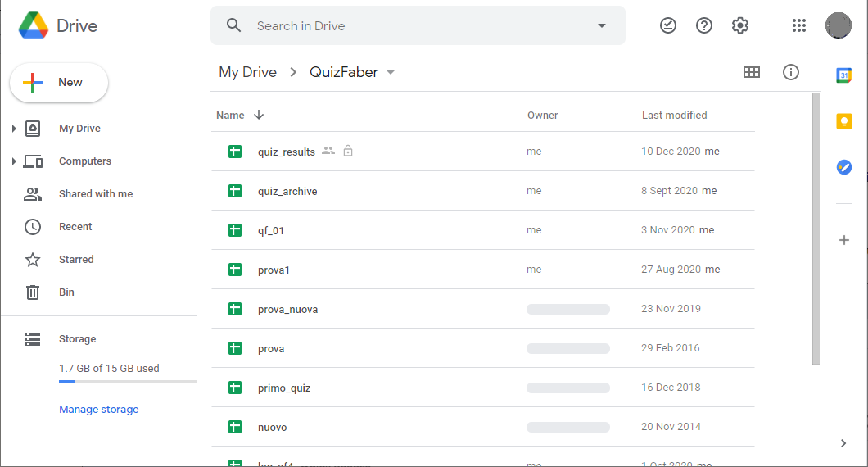The width and height of the screenshot is (868, 467).
Task: Open Google Calendar side panel
Action: click(844, 75)
